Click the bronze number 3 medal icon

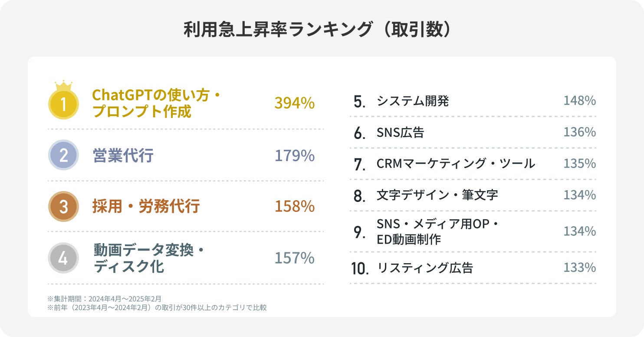click(x=63, y=207)
